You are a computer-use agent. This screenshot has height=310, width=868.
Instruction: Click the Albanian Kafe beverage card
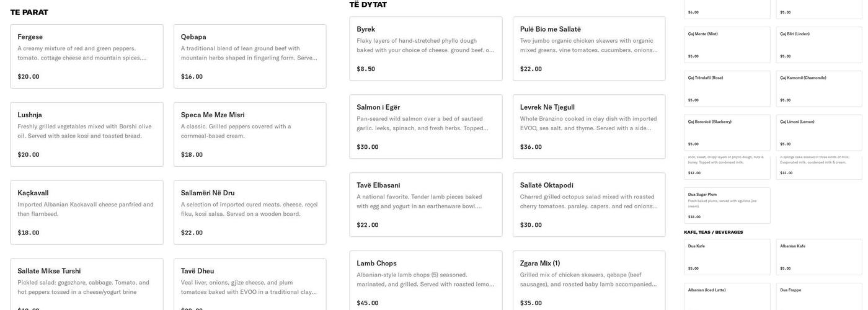(x=818, y=257)
